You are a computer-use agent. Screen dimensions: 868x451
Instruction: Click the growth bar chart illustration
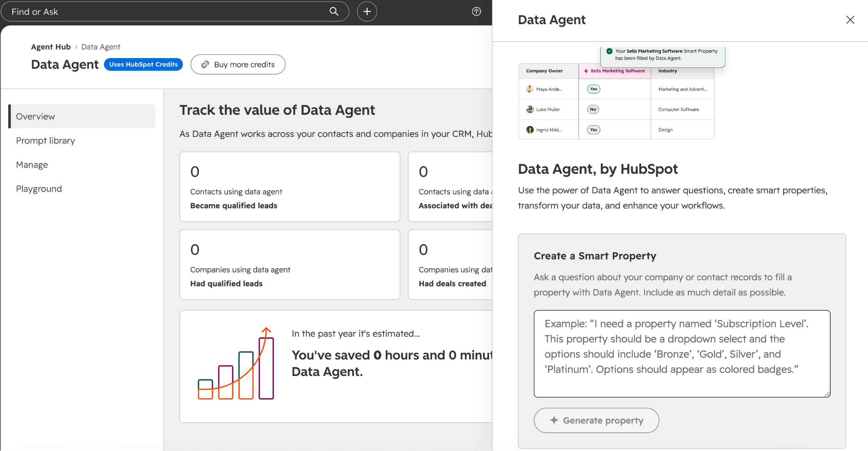236,364
